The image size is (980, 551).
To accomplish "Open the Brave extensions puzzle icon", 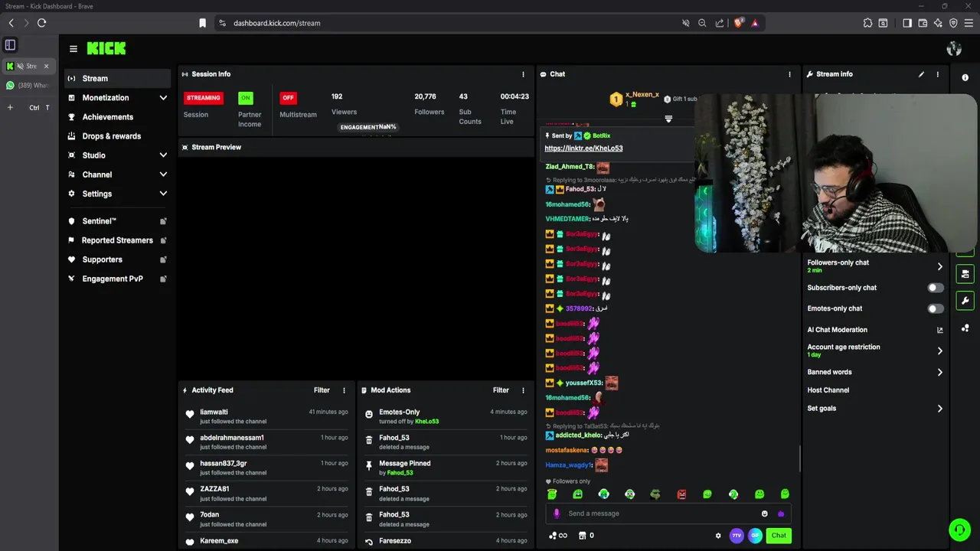I will 867,23.
